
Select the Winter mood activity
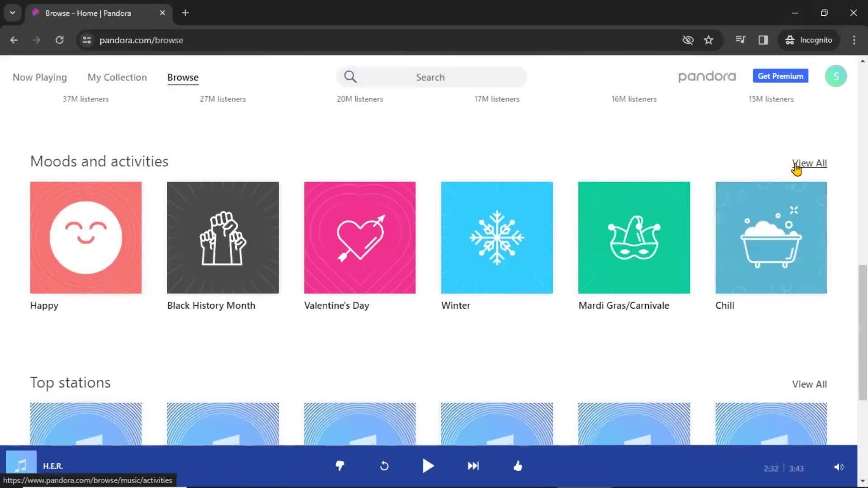(x=496, y=238)
